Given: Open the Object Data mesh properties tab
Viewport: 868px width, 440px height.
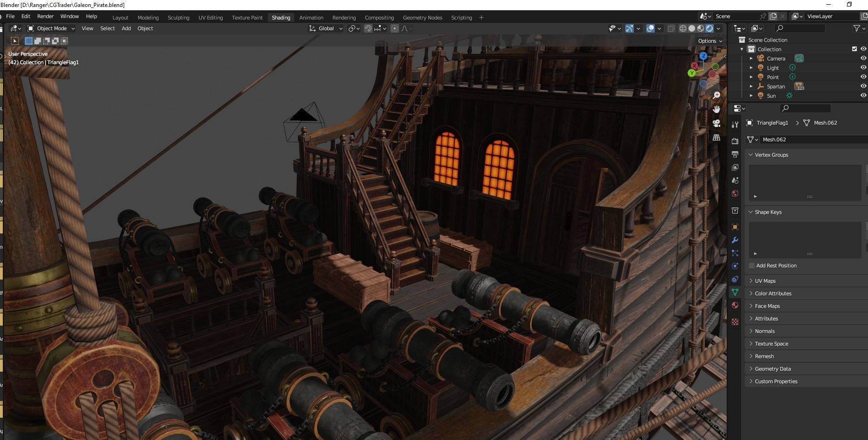Looking at the screenshot, I should pos(735,292).
